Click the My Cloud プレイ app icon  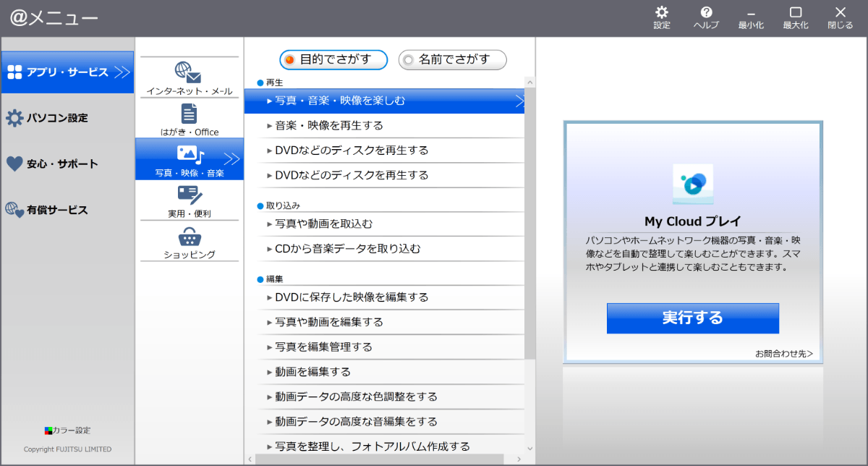[692, 185]
